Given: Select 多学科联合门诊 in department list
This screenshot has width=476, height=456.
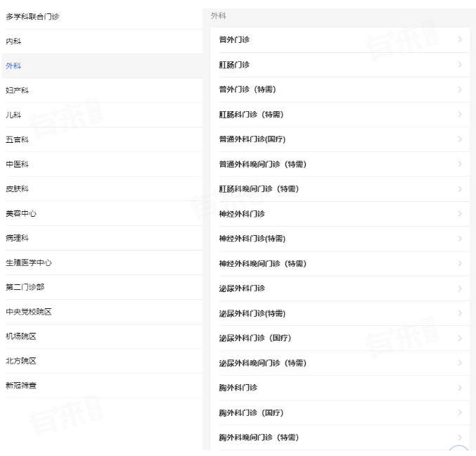Looking at the screenshot, I should click(32, 16).
